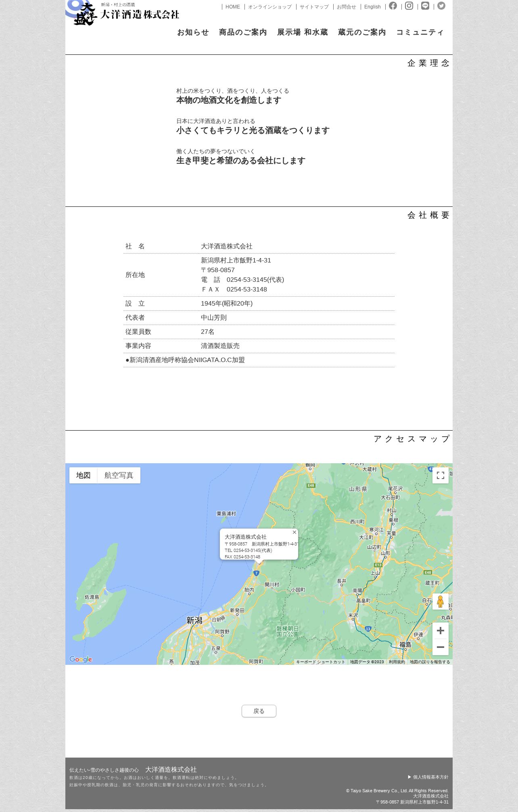Open the オンラインショップ link
Image resolution: width=518 pixels, height=812 pixels.
(270, 7)
